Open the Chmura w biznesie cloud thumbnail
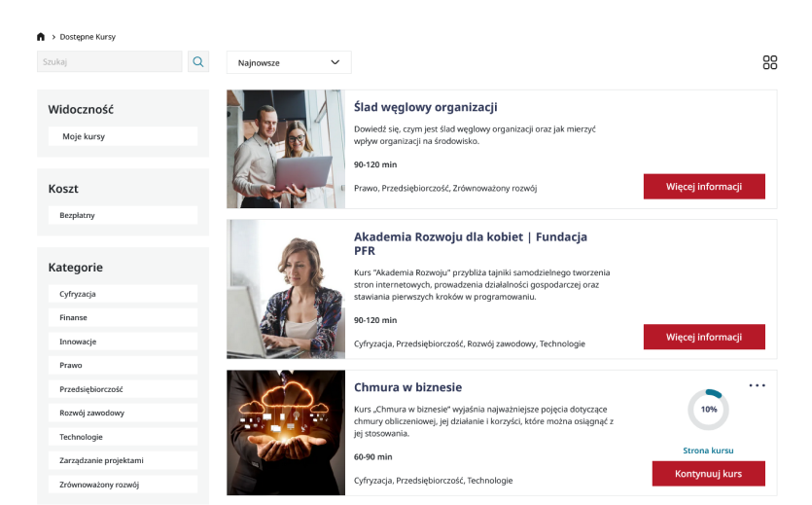This screenshot has height=505, width=812. [x=286, y=433]
